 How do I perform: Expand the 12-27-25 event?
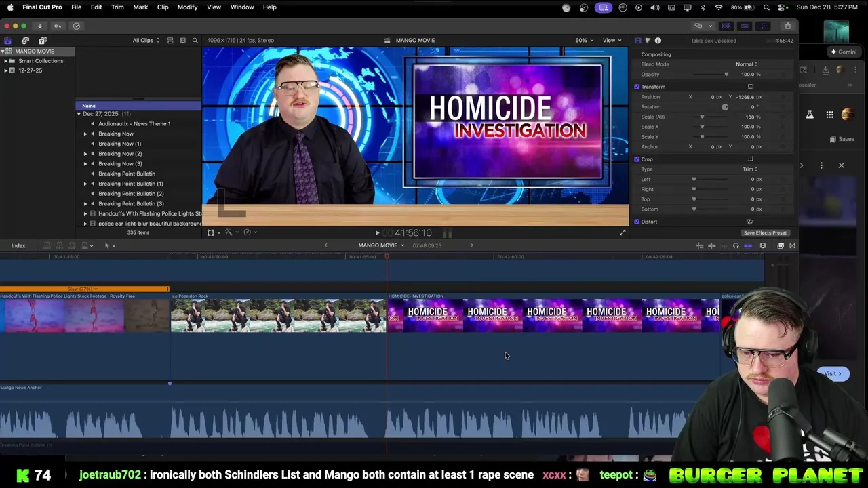(x=6, y=70)
